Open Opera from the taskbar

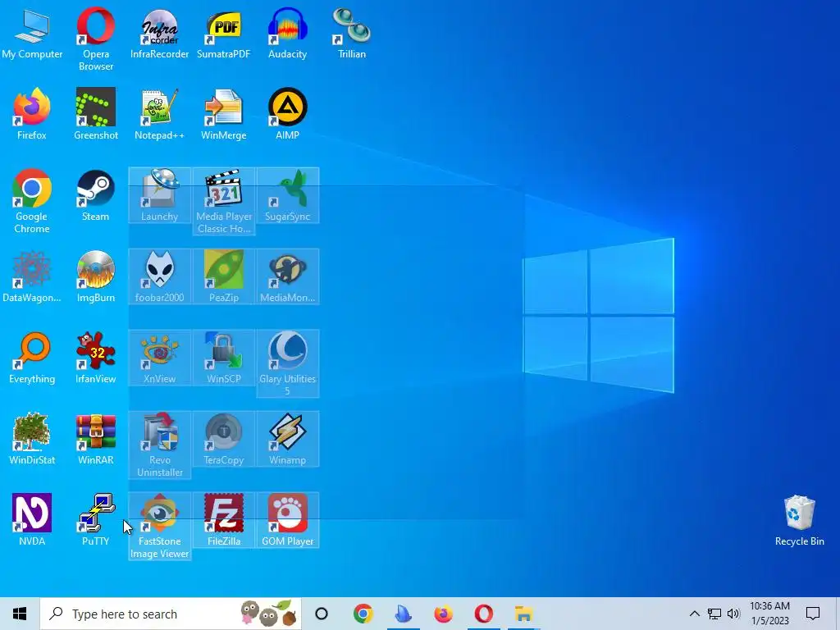pos(484,614)
